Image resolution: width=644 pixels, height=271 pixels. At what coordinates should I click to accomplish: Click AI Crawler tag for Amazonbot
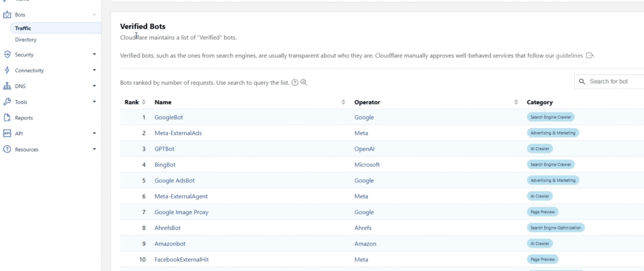[540, 243]
